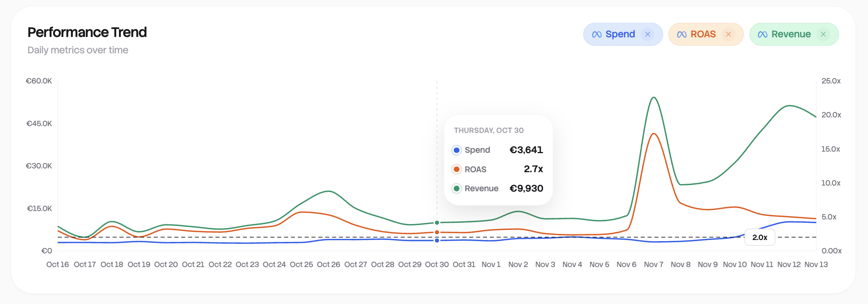
Task: Click the Nov 10 axis label
Action: (x=735, y=264)
